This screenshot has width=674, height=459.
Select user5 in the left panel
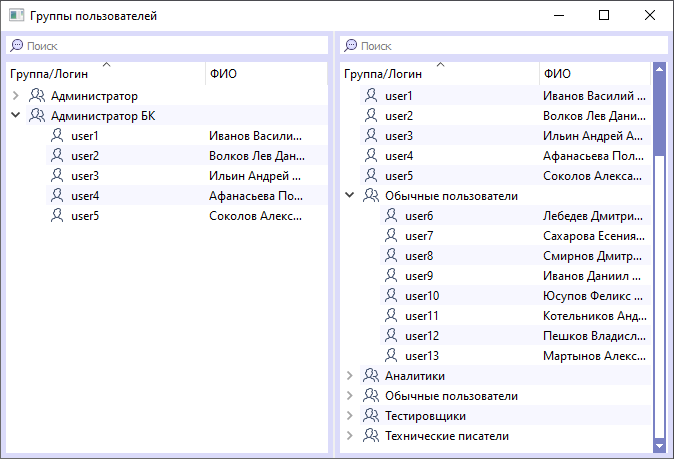(86, 216)
